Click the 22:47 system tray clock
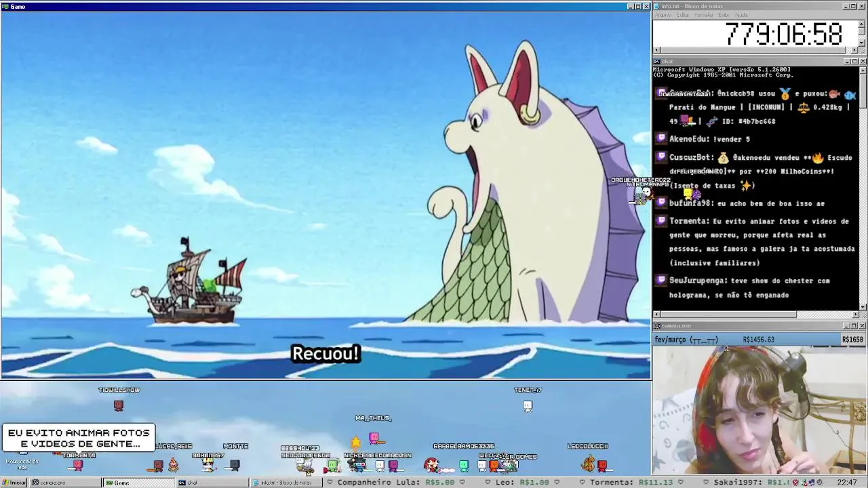Viewport: 868px width, 488px height. pyautogui.click(x=847, y=483)
